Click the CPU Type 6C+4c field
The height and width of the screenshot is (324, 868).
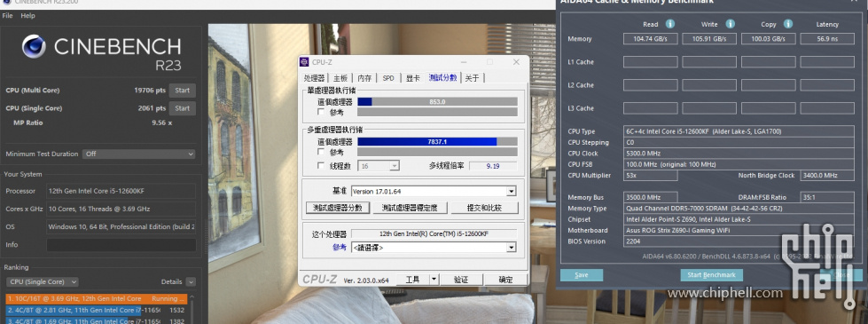point(739,131)
